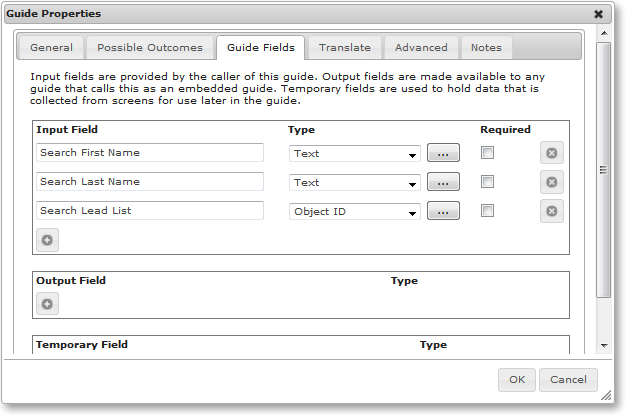Click the Guide Properties title text
Viewport: 626px width, 415px height.
click(53, 14)
